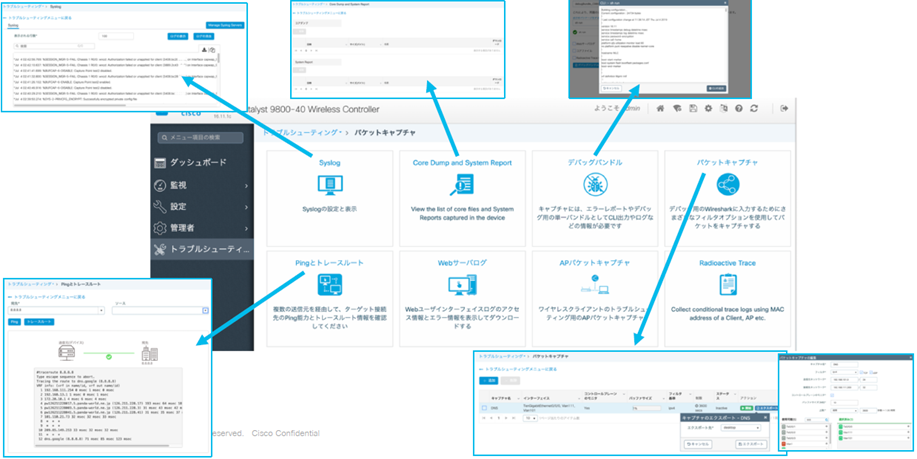Click copy icon in Syslog window
Viewport: 917px width, 459px height.
coord(212,50)
